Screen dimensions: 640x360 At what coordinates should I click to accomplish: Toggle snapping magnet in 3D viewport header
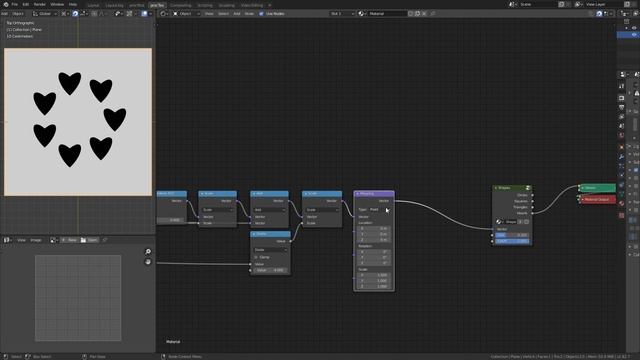[75, 13]
